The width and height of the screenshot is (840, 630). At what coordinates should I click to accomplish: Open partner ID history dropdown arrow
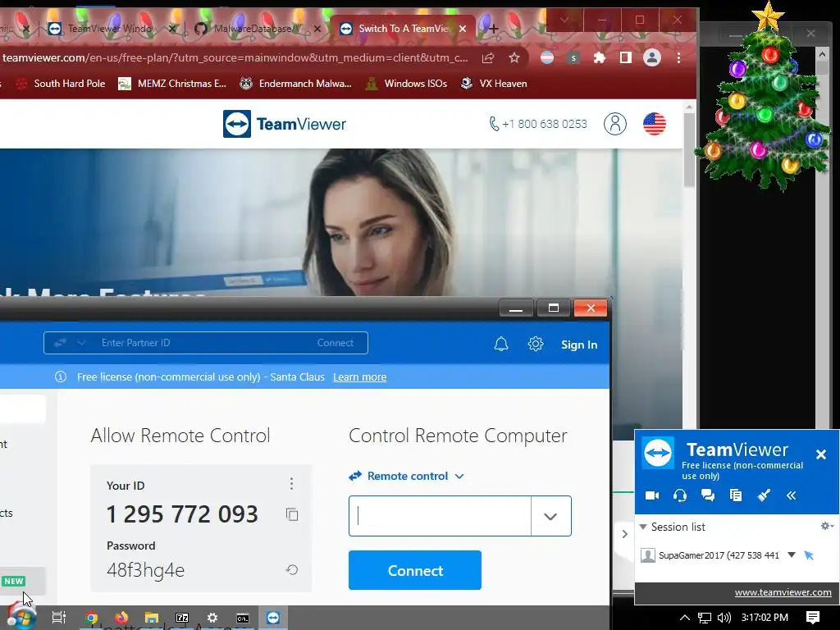pyautogui.click(x=550, y=516)
